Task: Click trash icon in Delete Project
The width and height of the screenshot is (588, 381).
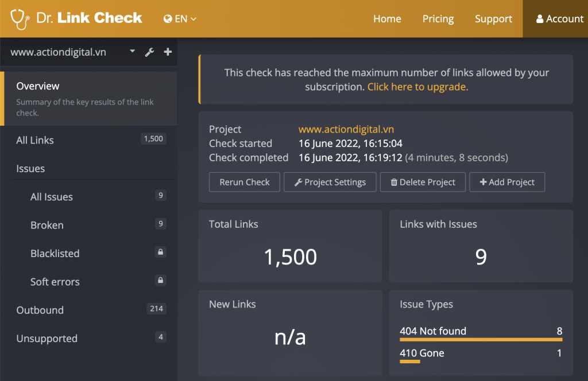Action: [394, 182]
